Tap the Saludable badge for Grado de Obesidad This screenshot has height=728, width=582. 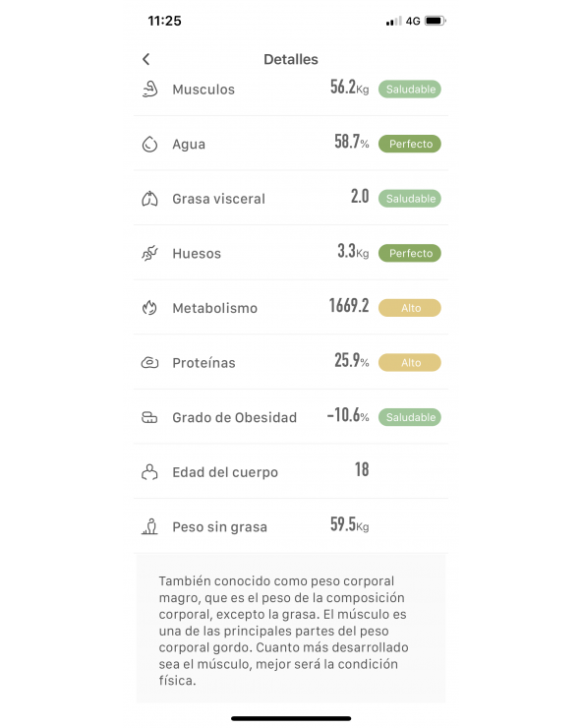pyautogui.click(x=409, y=417)
